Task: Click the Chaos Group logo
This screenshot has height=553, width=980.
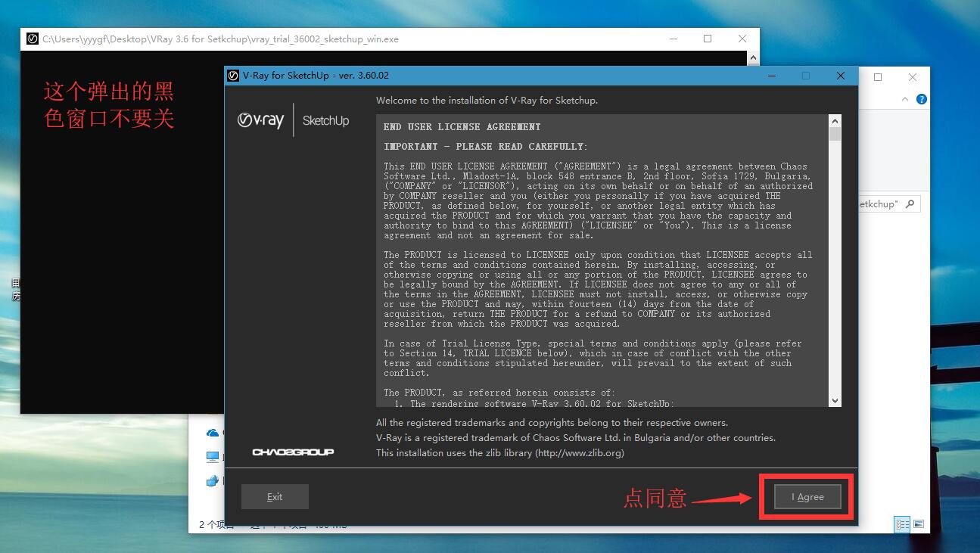Action: tap(293, 452)
